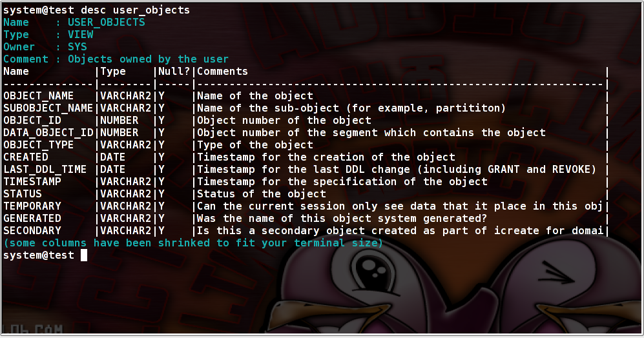Select the shrinked columns notice line

[x=193, y=243]
